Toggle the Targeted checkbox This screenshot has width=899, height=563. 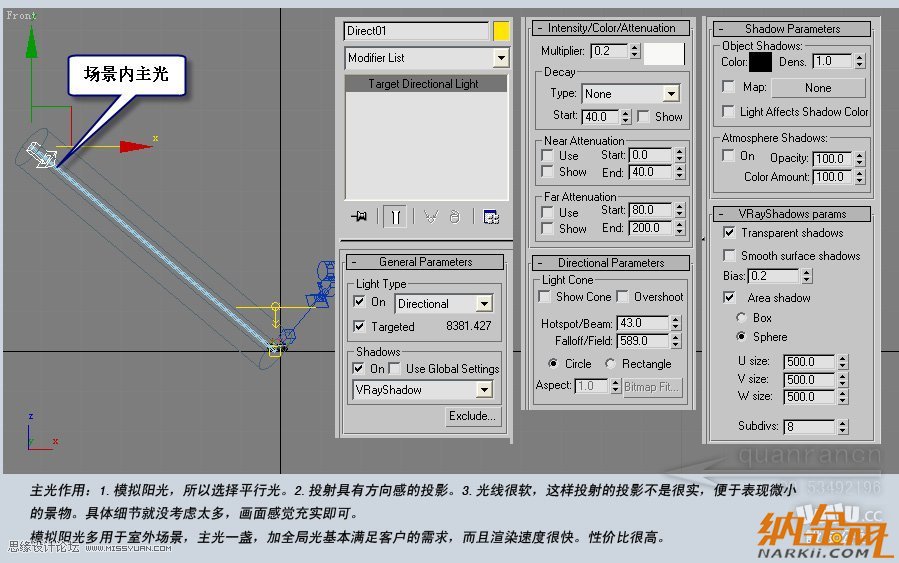click(x=359, y=326)
